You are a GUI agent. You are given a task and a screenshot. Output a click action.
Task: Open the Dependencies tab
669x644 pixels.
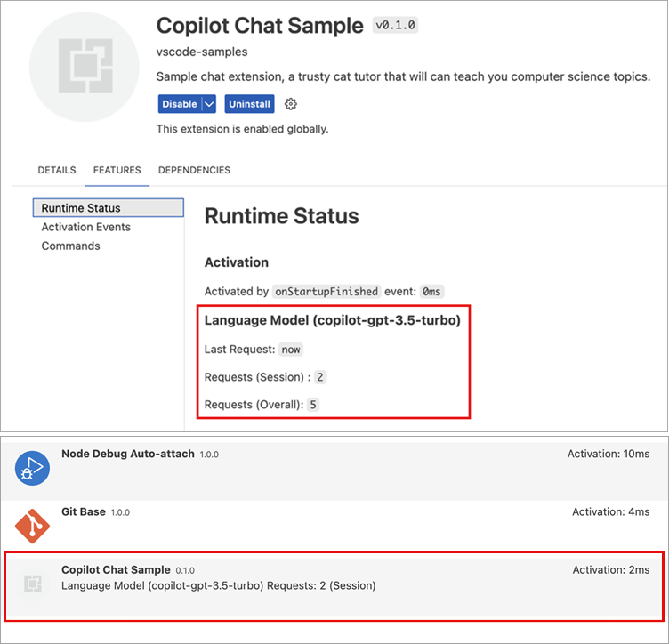tap(194, 170)
